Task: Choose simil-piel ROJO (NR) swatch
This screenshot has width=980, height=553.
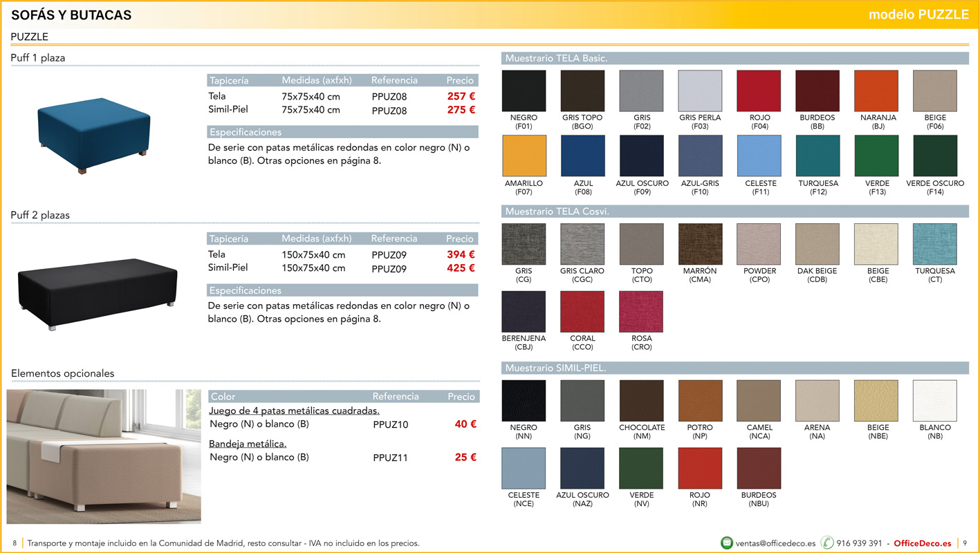Action: (700, 469)
